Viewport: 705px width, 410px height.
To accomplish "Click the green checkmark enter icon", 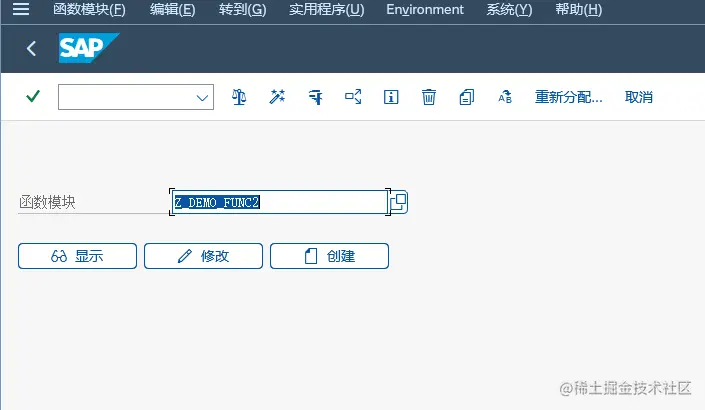I will point(33,96).
